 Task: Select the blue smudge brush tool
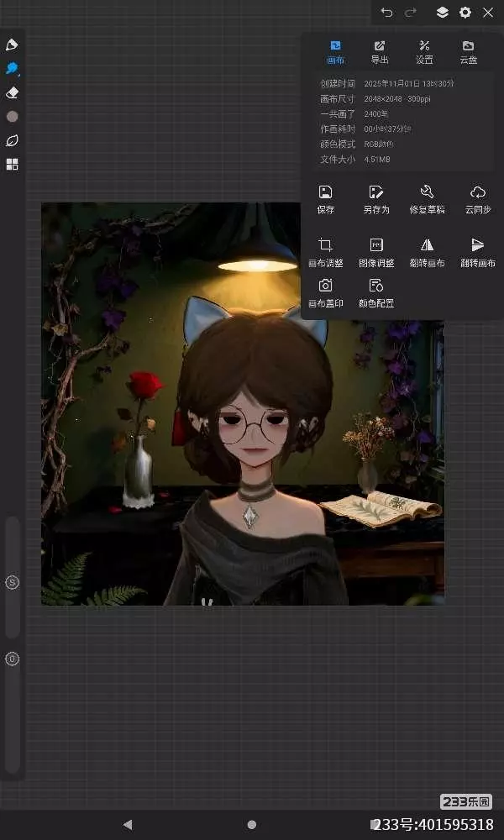pyautogui.click(x=12, y=69)
